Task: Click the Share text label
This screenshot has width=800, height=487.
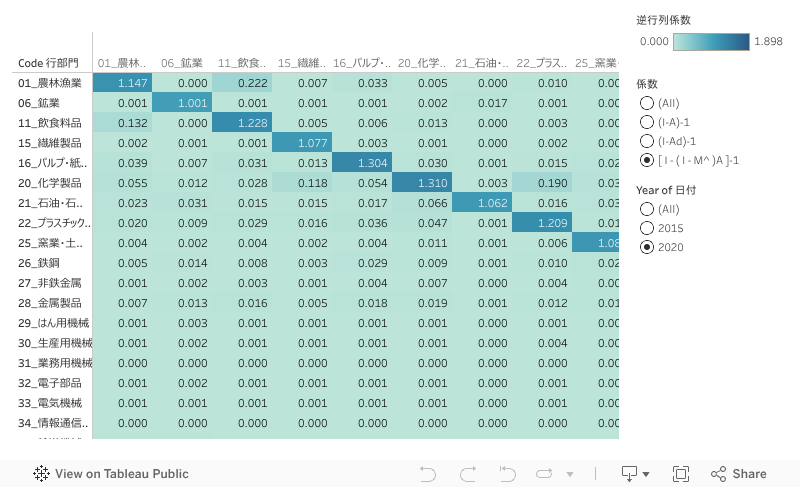Action: click(x=749, y=474)
